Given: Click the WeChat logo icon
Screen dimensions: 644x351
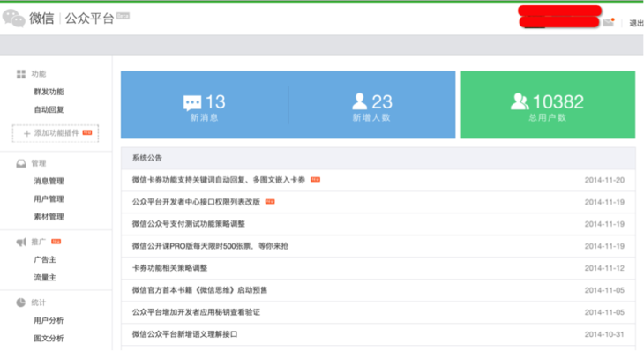Looking at the screenshot, I should point(13,18).
